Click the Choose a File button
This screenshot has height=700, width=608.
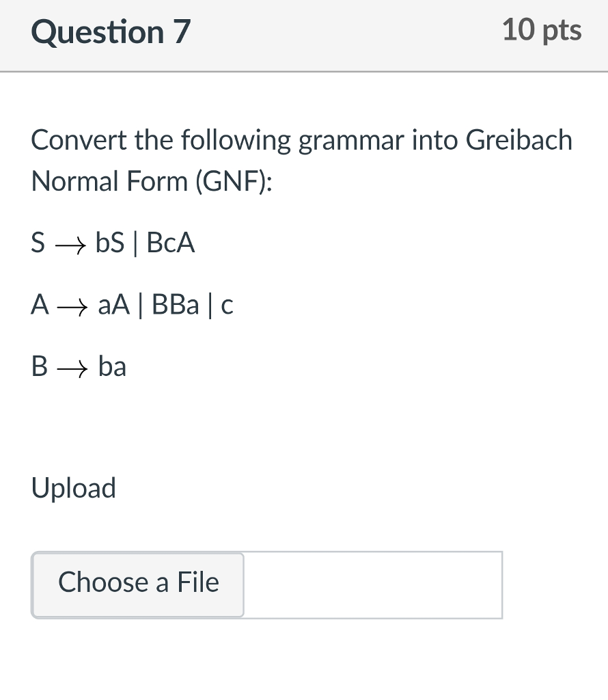[x=137, y=584]
